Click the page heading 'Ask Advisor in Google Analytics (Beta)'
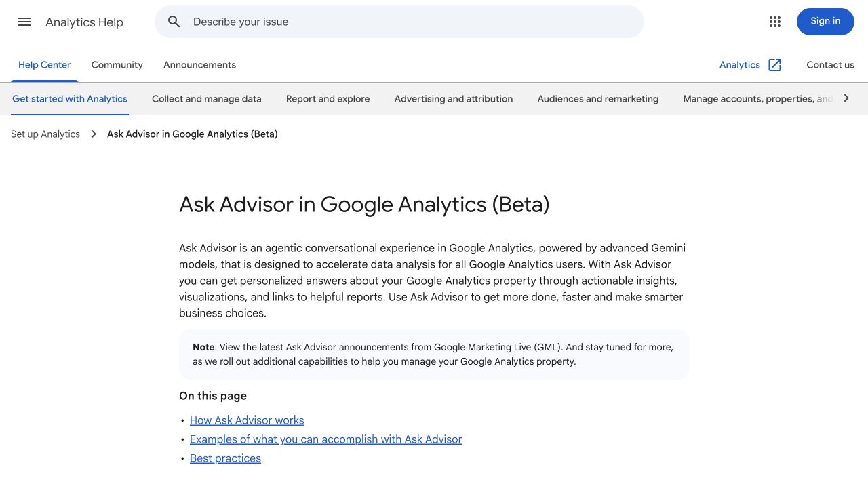Image resolution: width=868 pixels, height=488 pixels. pyautogui.click(x=364, y=205)
